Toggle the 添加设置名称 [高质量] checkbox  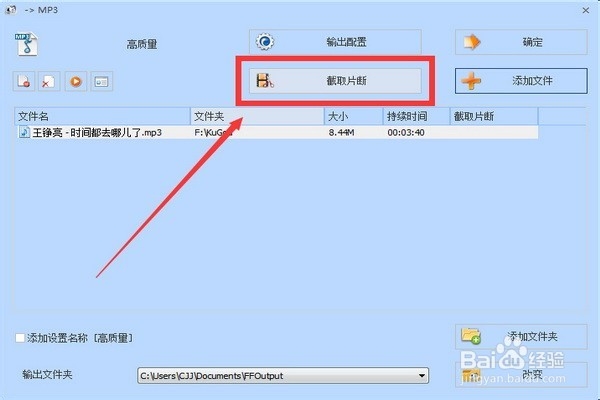20,338
